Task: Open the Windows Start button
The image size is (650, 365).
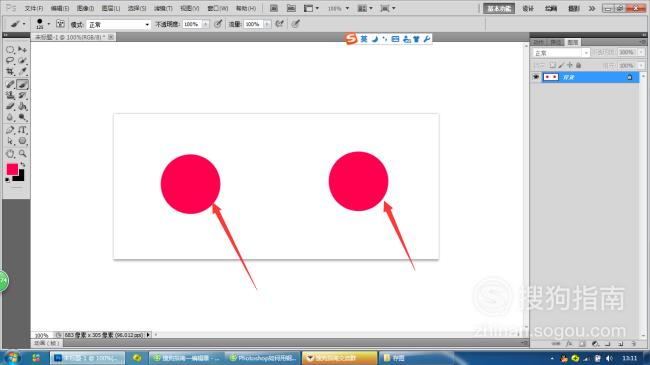Action: tap(11, 358)
